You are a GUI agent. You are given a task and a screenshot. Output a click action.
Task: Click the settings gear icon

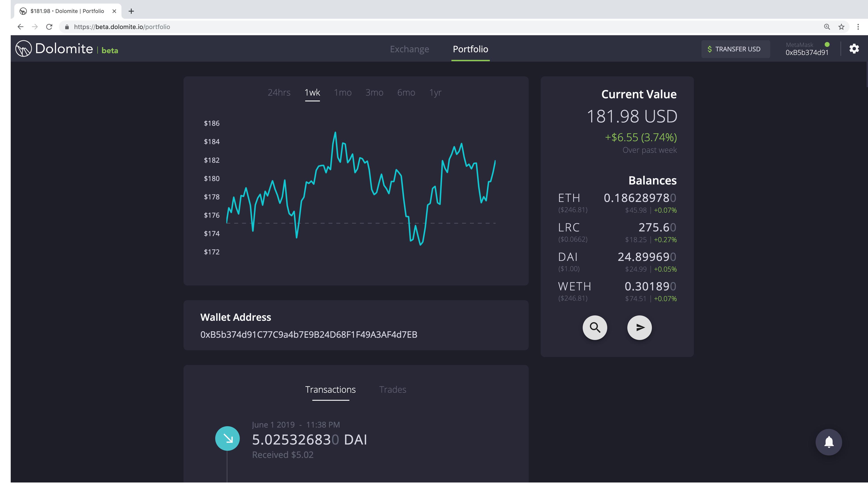(x=854, y=49)
